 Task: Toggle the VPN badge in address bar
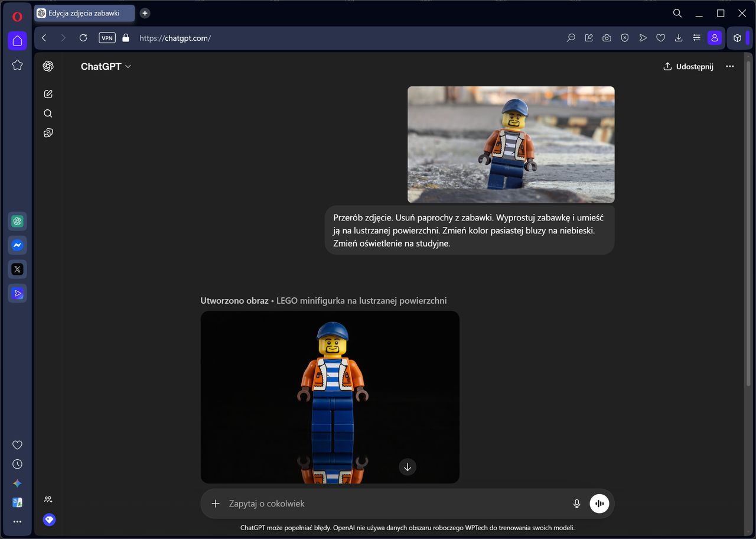tap(107, 38)
